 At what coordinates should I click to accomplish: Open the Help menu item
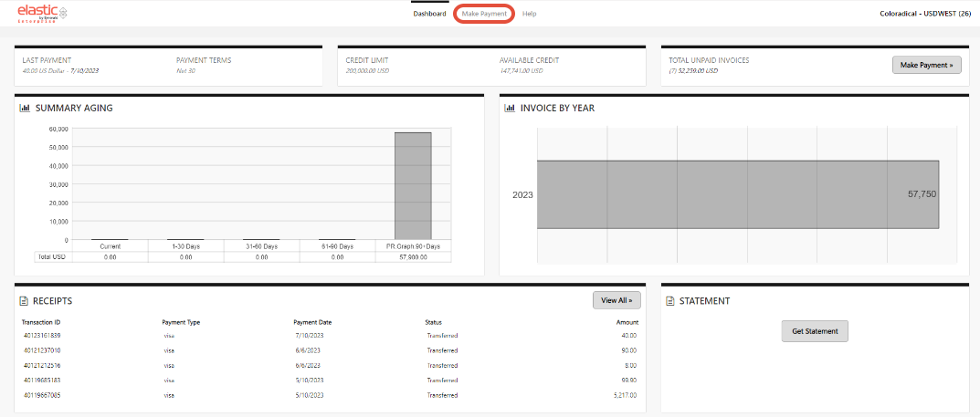point(530,14)
